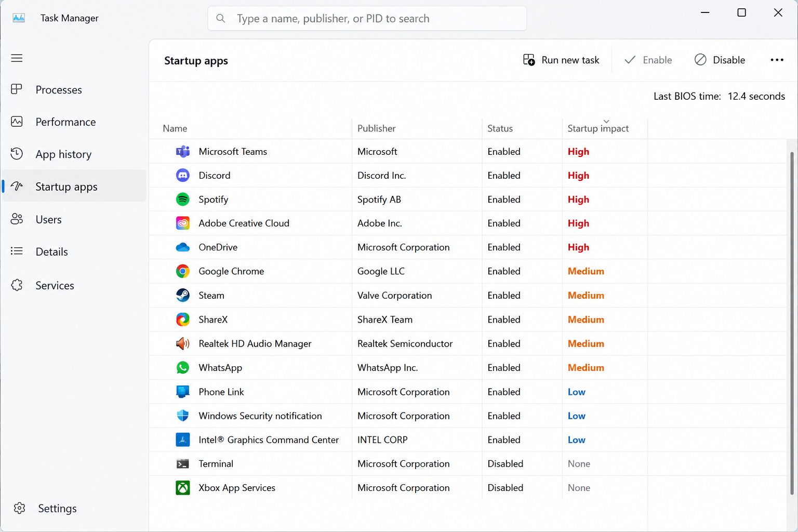This screenshot has width=798, height=532.
Task: Sort by Startup impact column header
Action: coord(605,128)
